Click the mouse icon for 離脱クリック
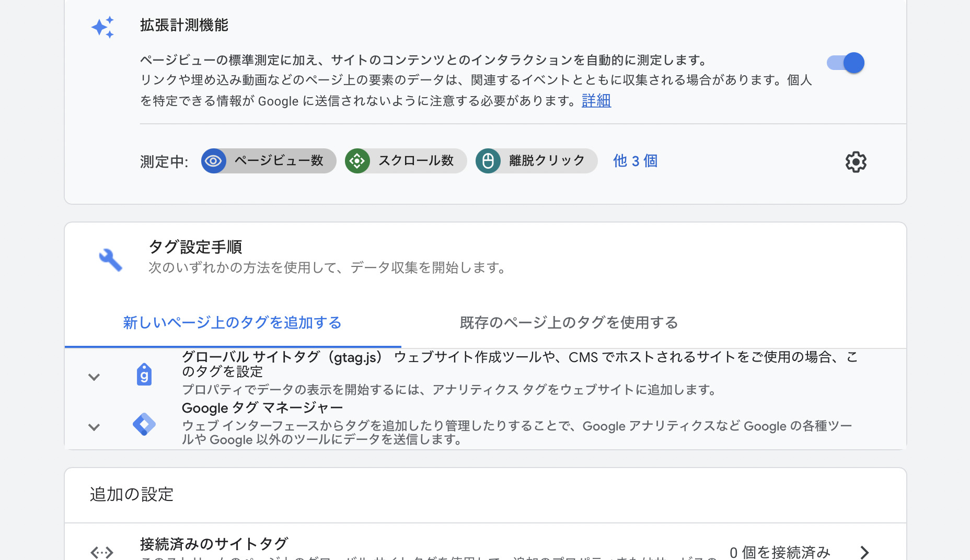Viewport: 970px width, 560px height. (488, 161)
